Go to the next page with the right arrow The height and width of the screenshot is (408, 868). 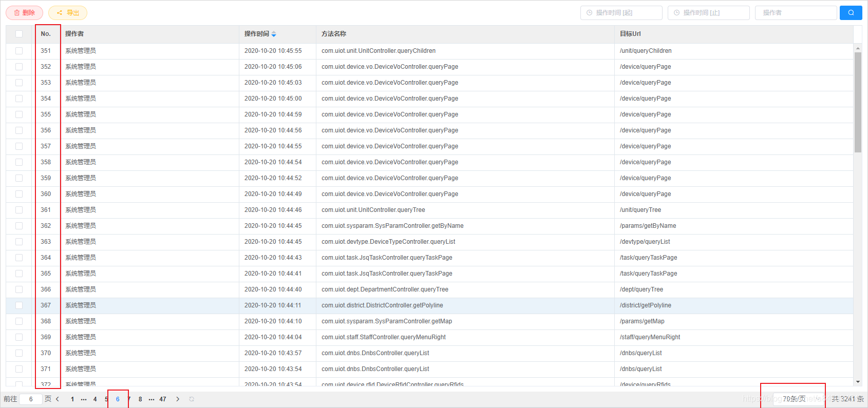pos(178,399)
